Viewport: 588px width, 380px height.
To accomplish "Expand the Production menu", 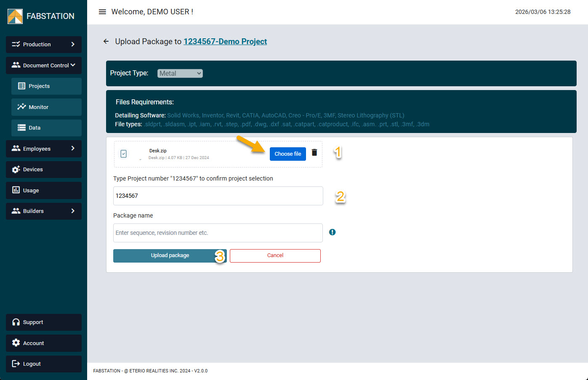I will click(44, 44).
